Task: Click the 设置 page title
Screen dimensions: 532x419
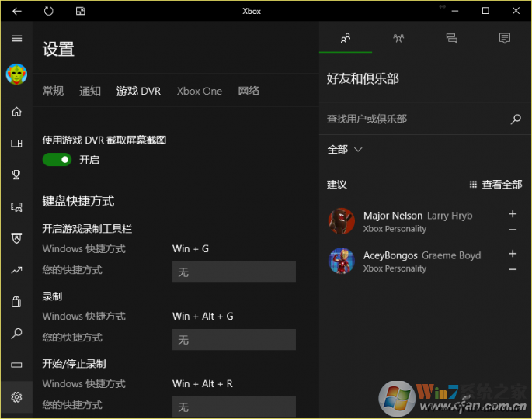Action: 58,50
